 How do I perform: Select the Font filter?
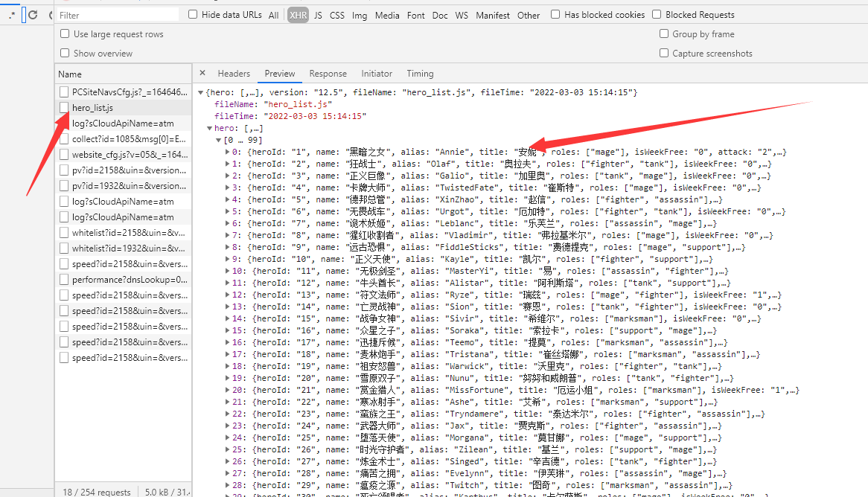click(415, 15)
